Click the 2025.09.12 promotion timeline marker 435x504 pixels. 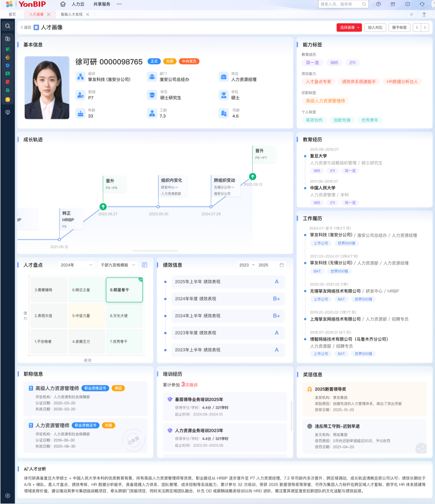tap(252, 177)
